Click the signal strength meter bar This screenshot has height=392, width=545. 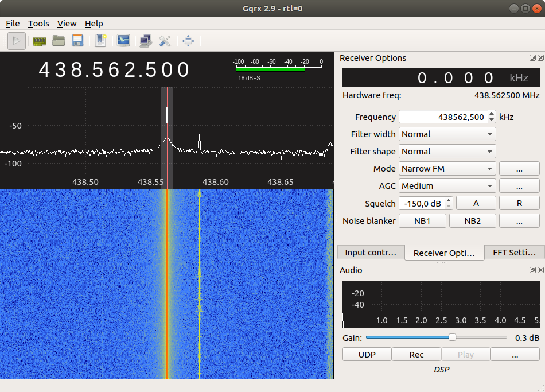[x=279, y=69]
